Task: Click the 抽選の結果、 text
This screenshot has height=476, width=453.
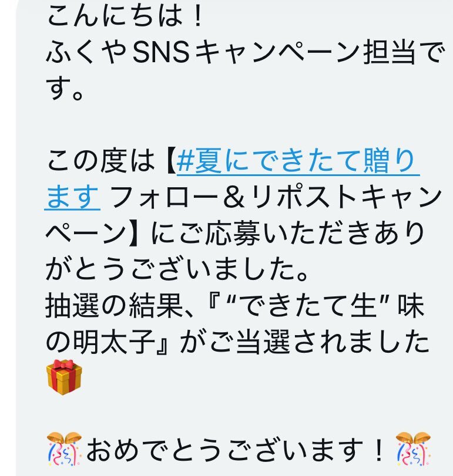Action: [120, 305]
